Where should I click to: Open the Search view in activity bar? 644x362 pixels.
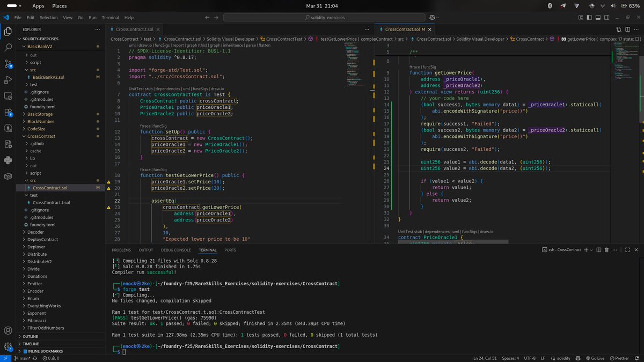click(8, 47)
